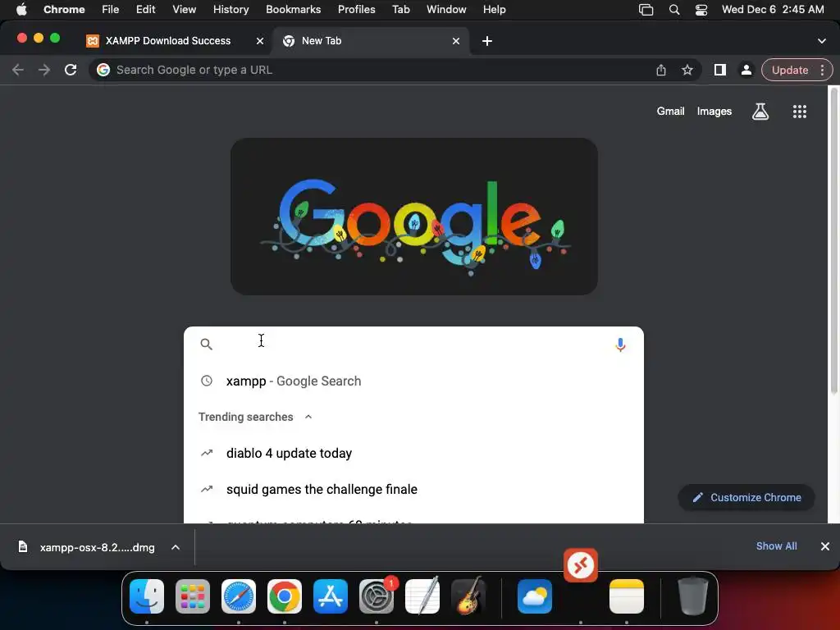This screenshot has height=630, width=840.
Task: Open the Notes app in the dock
Action: coord(626,596)
